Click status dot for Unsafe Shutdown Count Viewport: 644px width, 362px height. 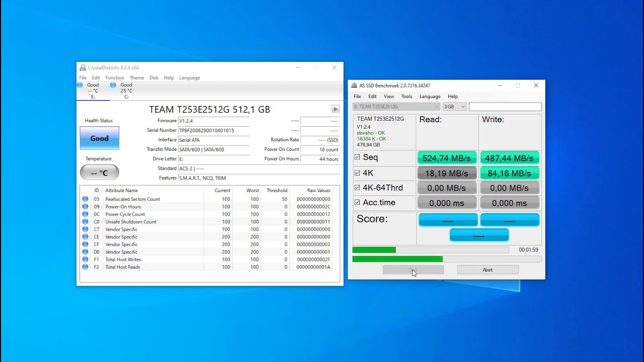(85, 222)
